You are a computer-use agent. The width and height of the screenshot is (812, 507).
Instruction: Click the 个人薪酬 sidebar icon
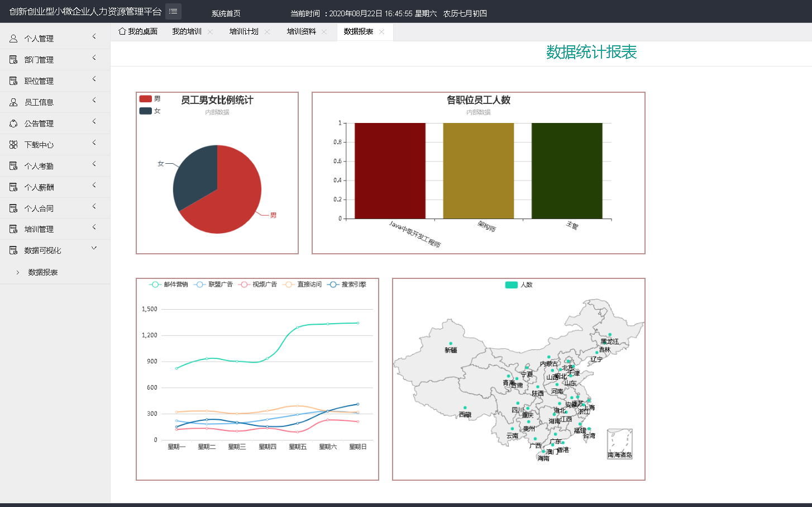pos(12,186)
